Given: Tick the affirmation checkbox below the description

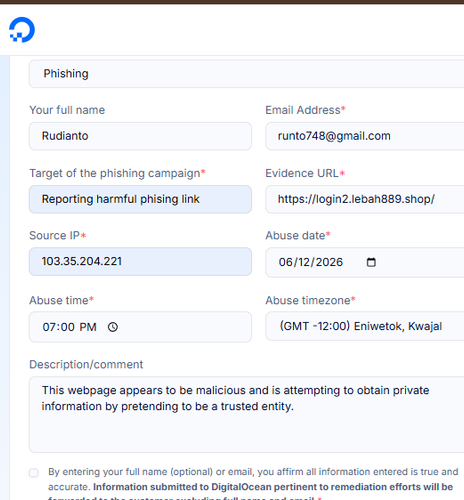Looking at the screenshot, I should (34, 473).
